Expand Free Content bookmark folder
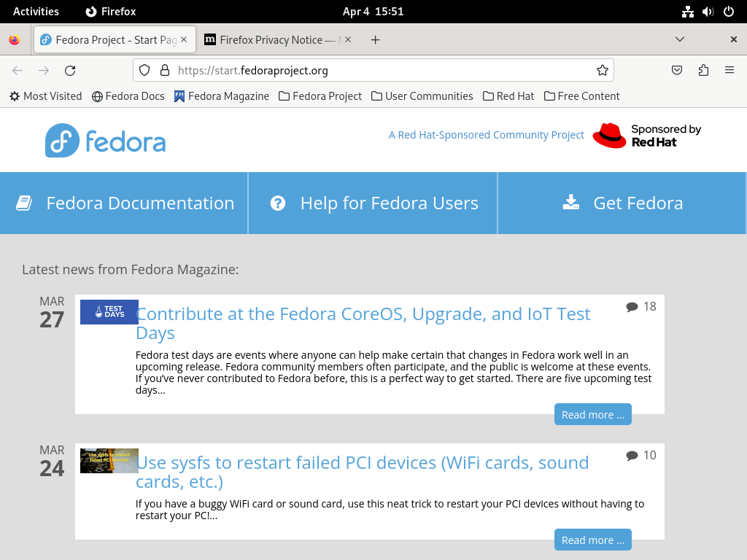The height and width of the screenshot is (560, 747). tap(581, 96)
